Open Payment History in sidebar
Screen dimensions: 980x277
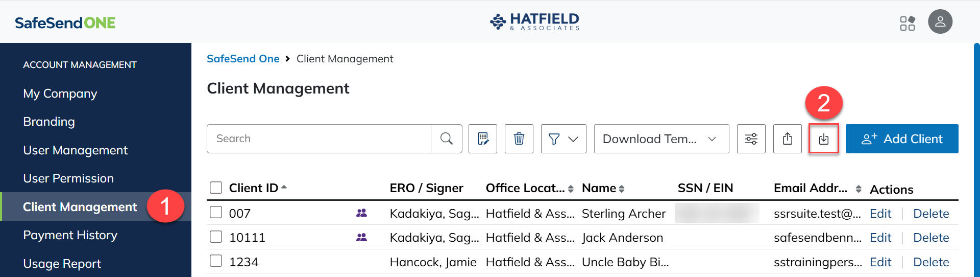70,235
